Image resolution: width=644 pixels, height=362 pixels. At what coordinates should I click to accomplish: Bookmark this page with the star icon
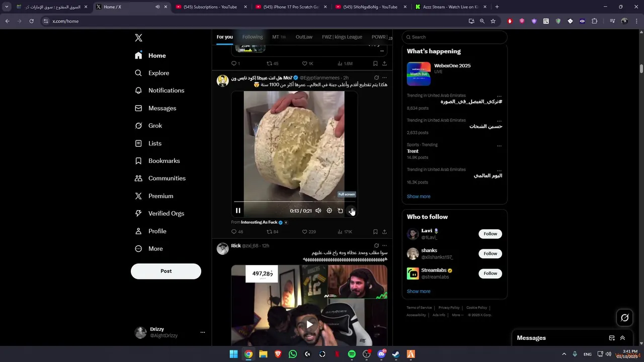click(x=493, y=21)
